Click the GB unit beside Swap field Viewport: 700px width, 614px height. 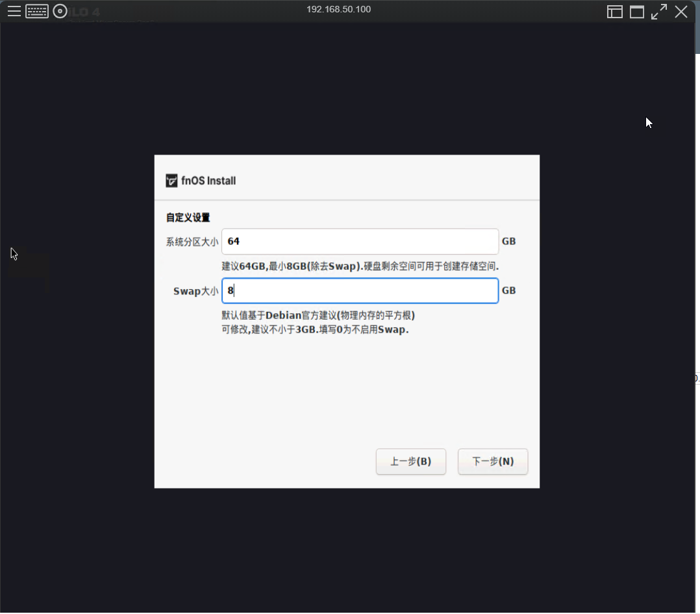tap(509, 290)
